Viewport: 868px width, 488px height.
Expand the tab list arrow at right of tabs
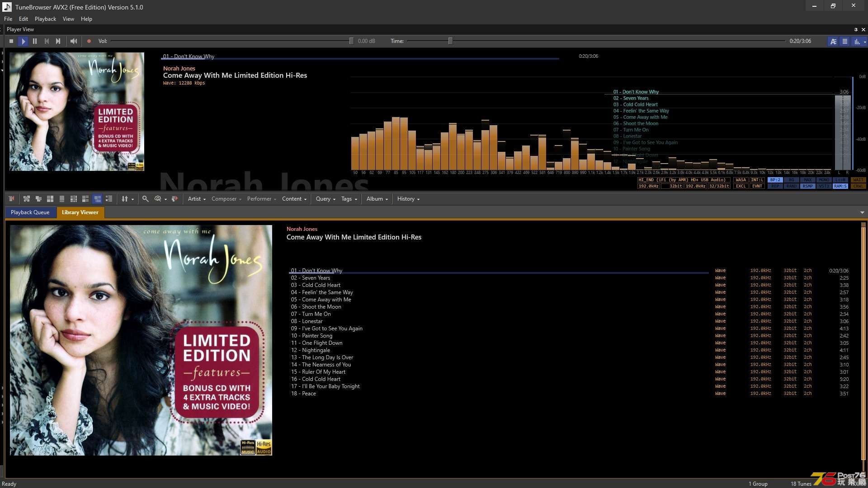click(862, 212)
